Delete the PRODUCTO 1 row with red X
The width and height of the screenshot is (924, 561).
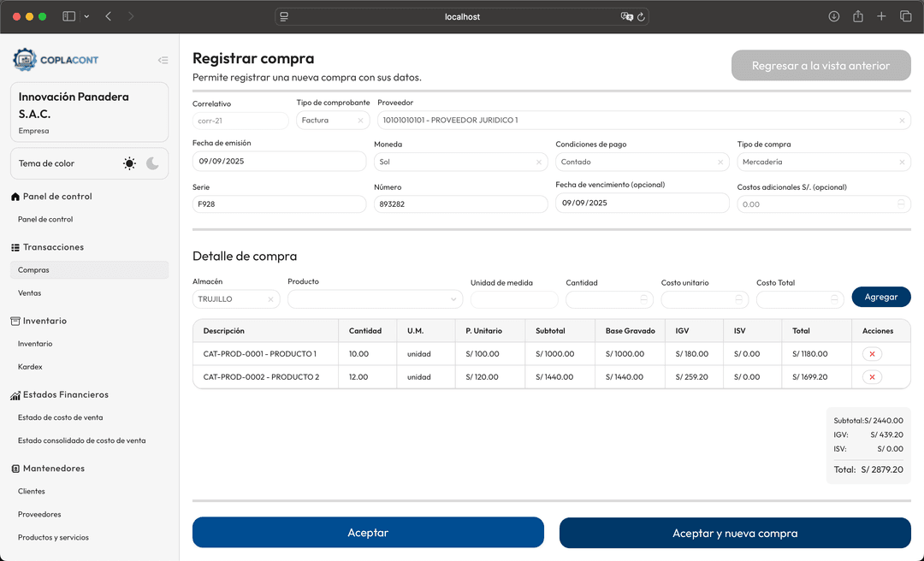(x=871, y=353)
